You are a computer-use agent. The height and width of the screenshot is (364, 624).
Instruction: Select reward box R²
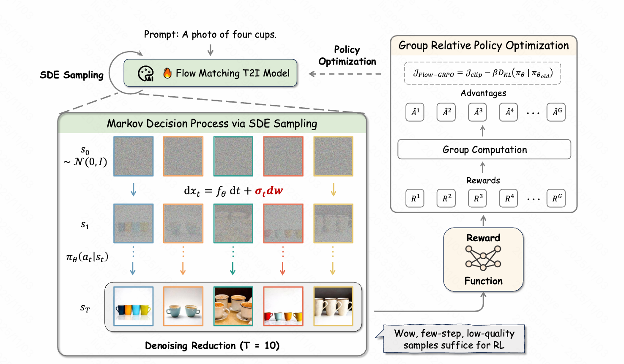446,198
